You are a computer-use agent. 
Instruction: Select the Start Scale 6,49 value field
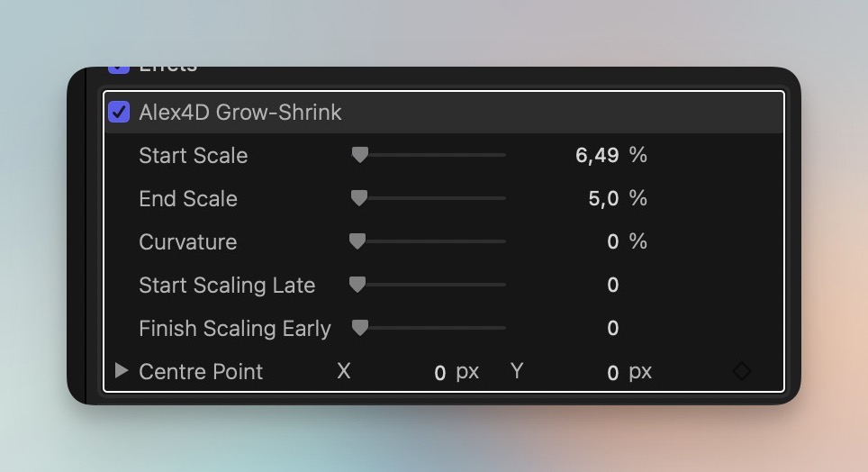point(597,156)
